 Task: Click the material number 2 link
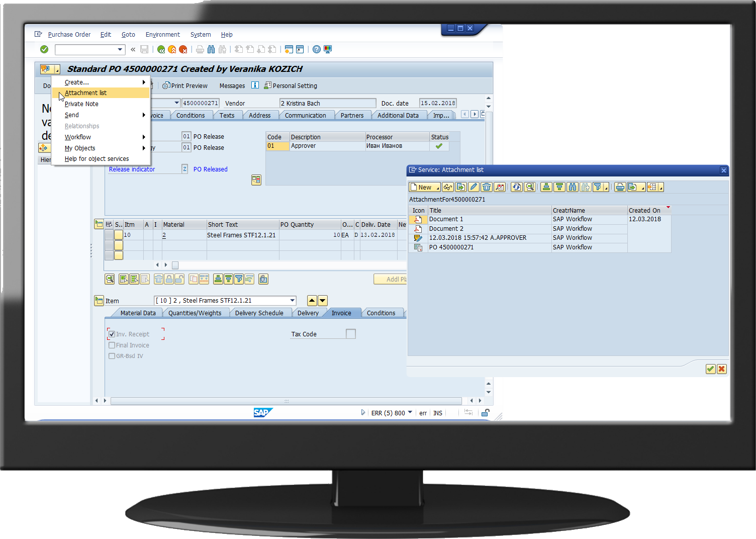pyautogui.click(x=164, y=235)
